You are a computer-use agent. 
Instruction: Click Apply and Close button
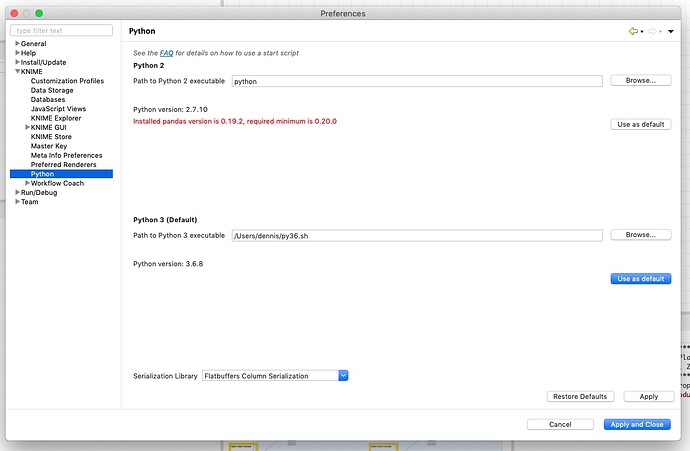tap(637, 424)
